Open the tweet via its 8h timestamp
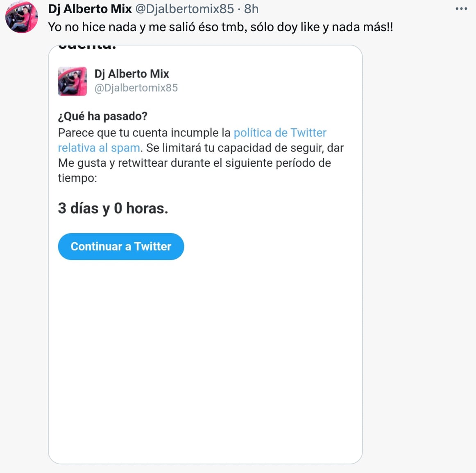This screenshot has width=476, height=473. pyautogui.click(x=251, y=9)
